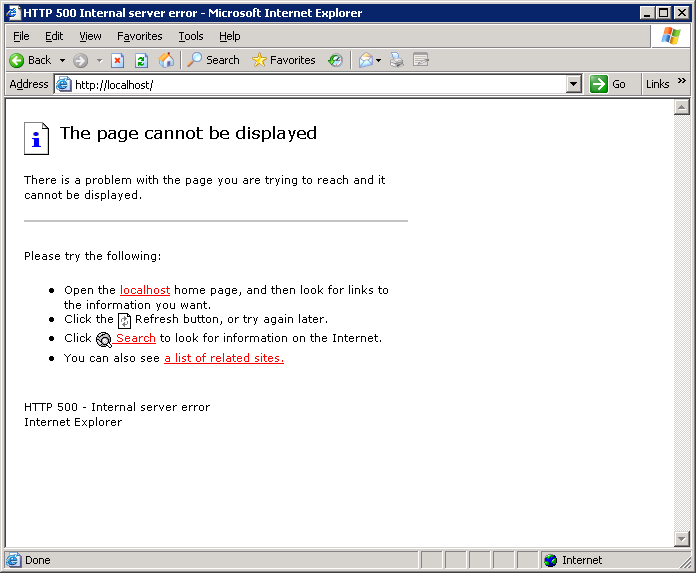Click the Go button

(609, 85)
